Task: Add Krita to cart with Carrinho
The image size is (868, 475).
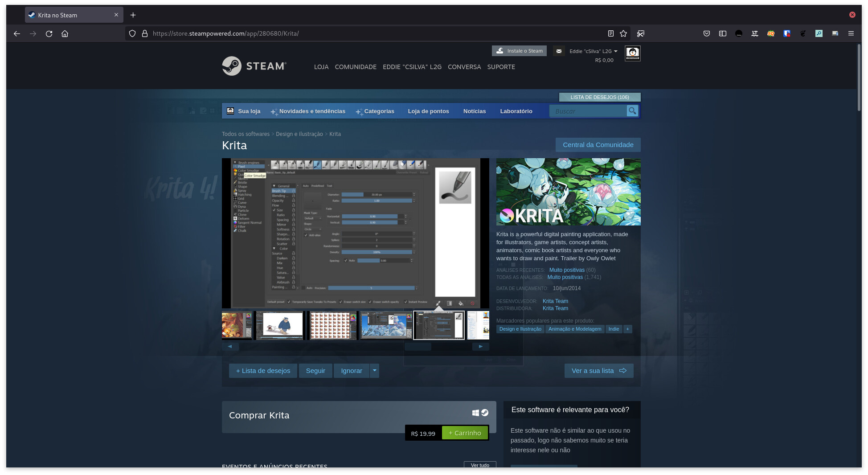Action: click(465, 433)
